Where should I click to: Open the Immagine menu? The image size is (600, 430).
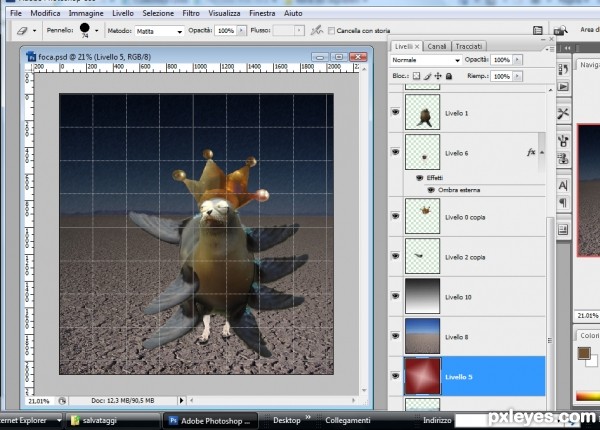86,13
